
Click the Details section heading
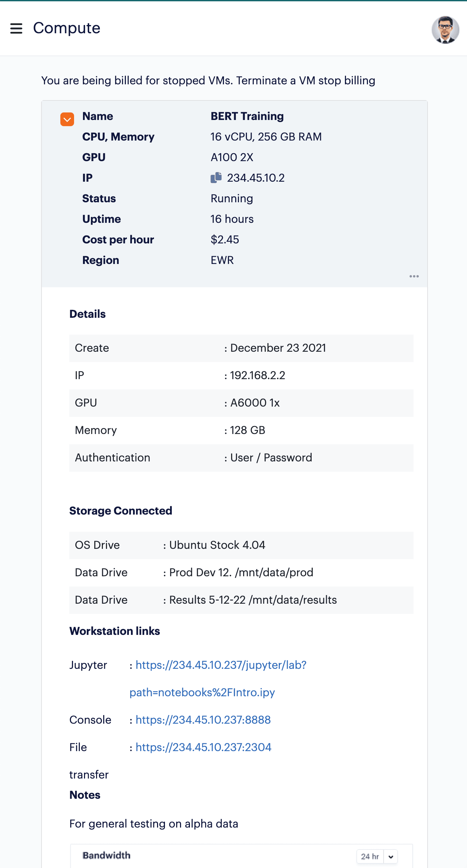(x=87, y=314)
